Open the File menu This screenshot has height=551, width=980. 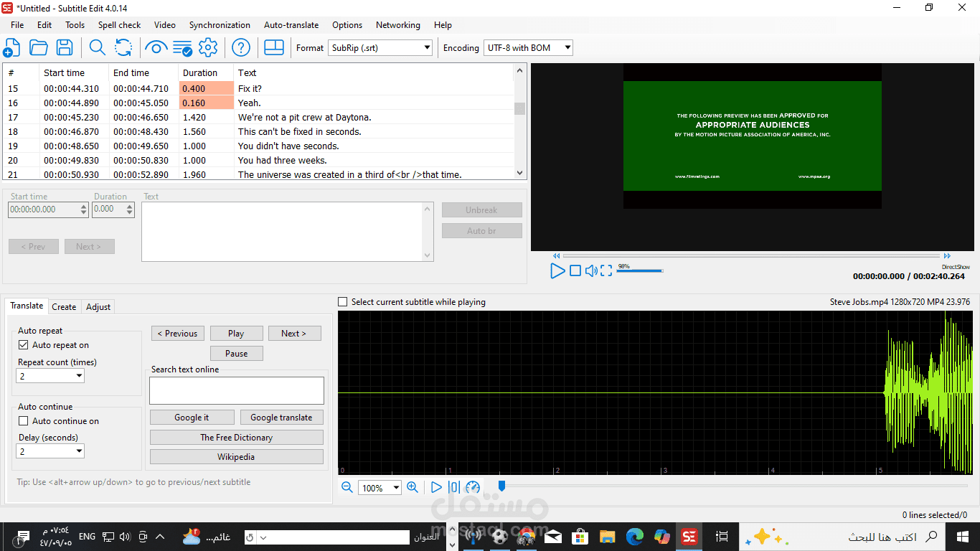[x=17, y=24]
